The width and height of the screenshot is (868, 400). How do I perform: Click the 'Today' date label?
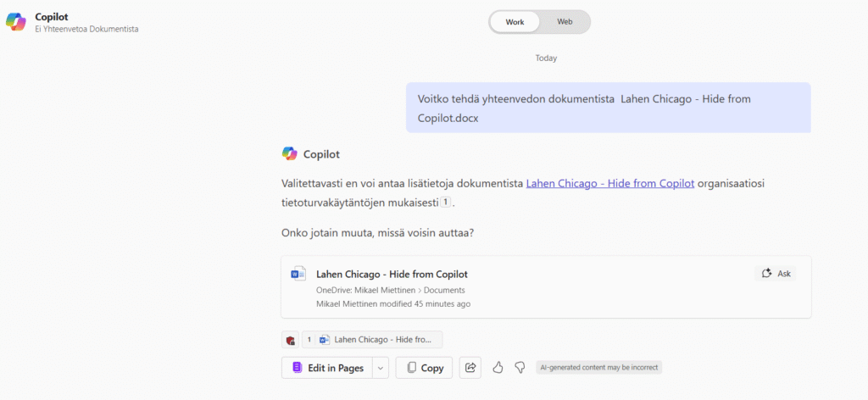pyautogui.click(x=547, y=58)
